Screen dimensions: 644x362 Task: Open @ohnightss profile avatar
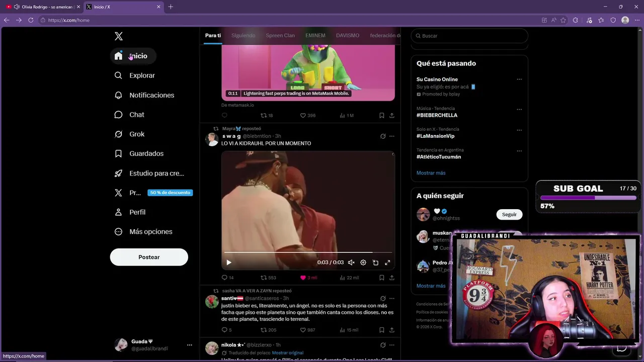(423, 215)
